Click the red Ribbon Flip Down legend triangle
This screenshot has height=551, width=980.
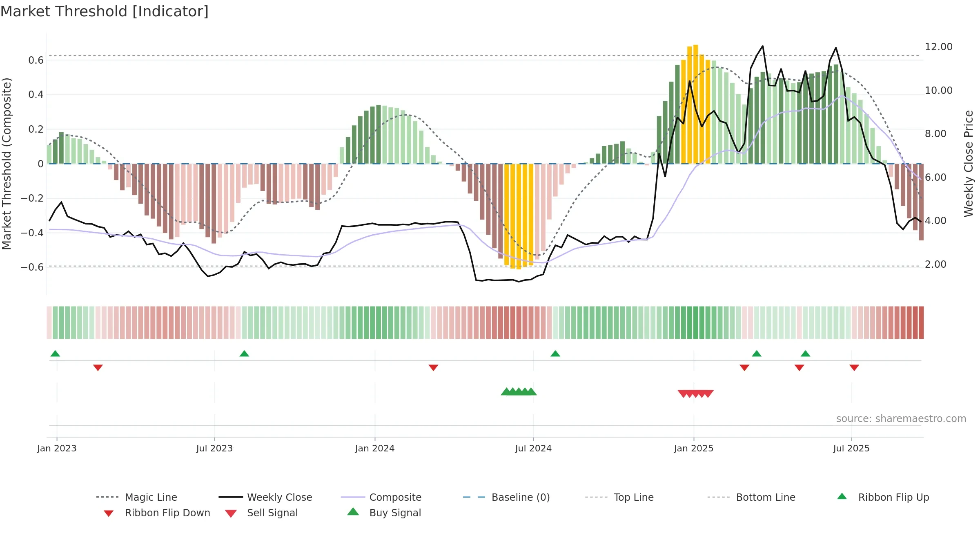coord(109,513)
